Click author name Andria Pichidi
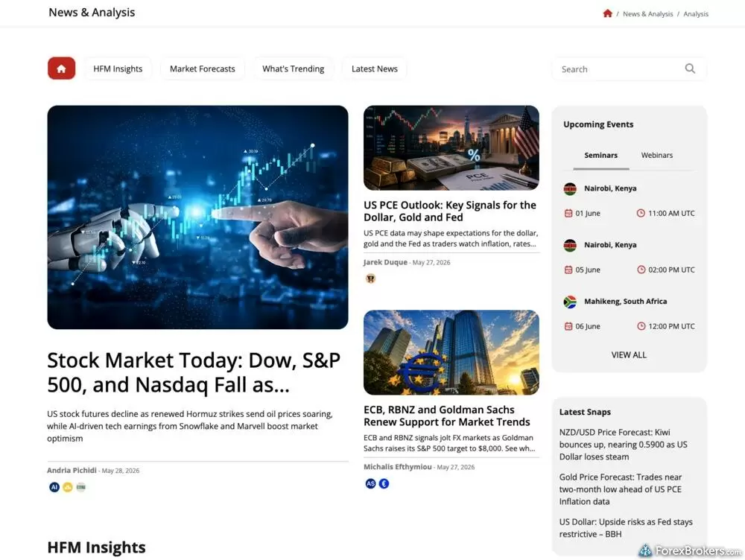This screenshot has height=560, width=745. [72, 470]
